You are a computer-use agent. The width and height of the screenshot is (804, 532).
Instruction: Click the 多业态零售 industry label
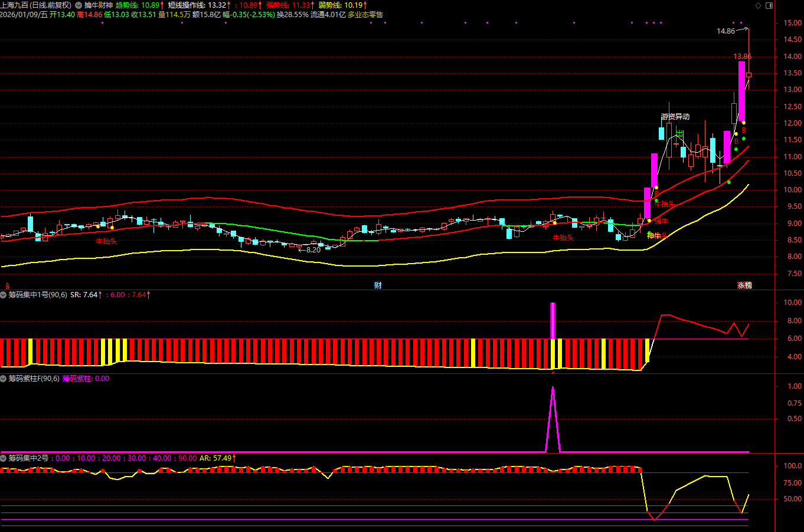click(365, 15)
